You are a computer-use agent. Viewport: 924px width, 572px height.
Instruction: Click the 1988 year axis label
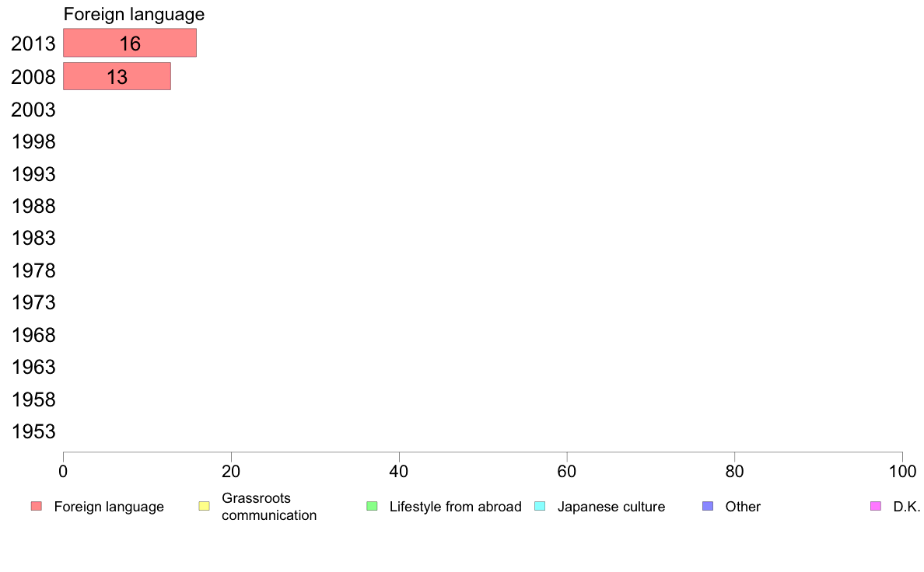pos(33,206)
